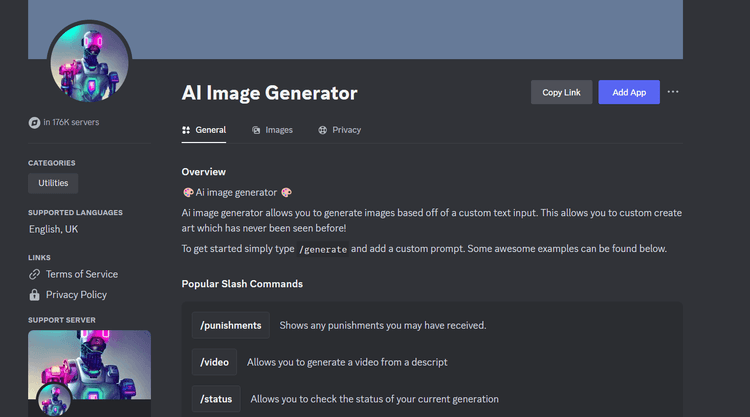Select the /video slash command
Viewport: 750px width, 417px height.
click(214, 362)
